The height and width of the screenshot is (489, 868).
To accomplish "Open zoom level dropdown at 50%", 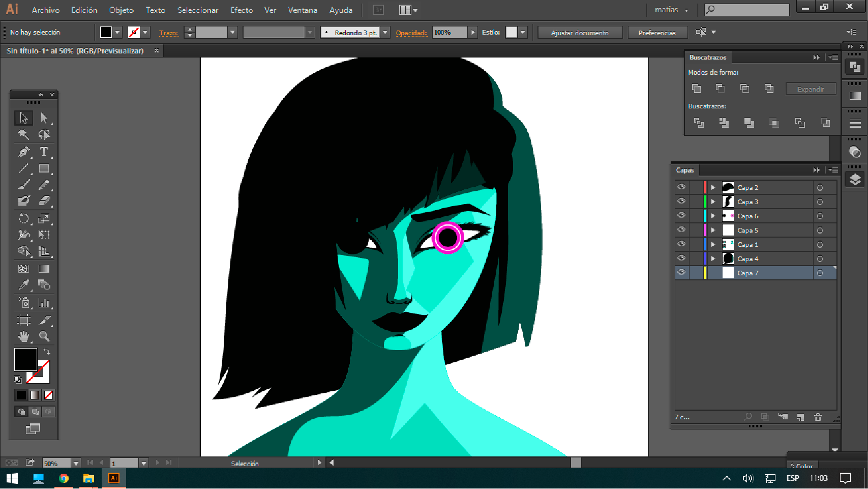I will 76,464.
